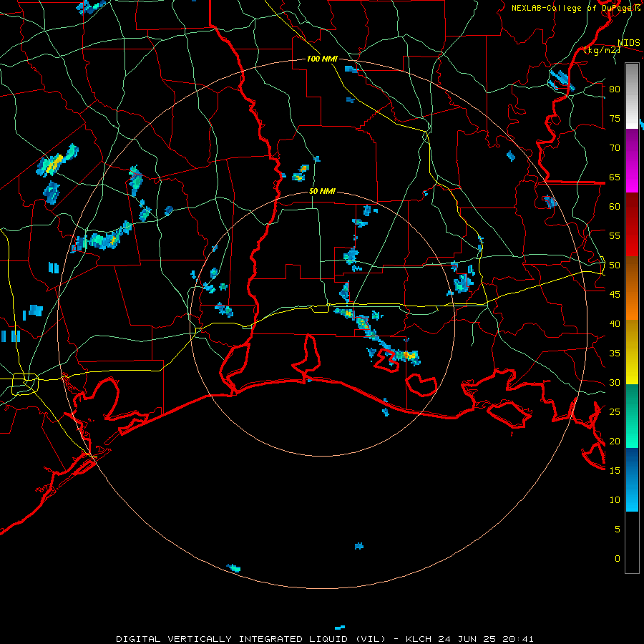The image size is (644, 644).
Task: Click the 65 value on the color scale
Action: point(615,177)
